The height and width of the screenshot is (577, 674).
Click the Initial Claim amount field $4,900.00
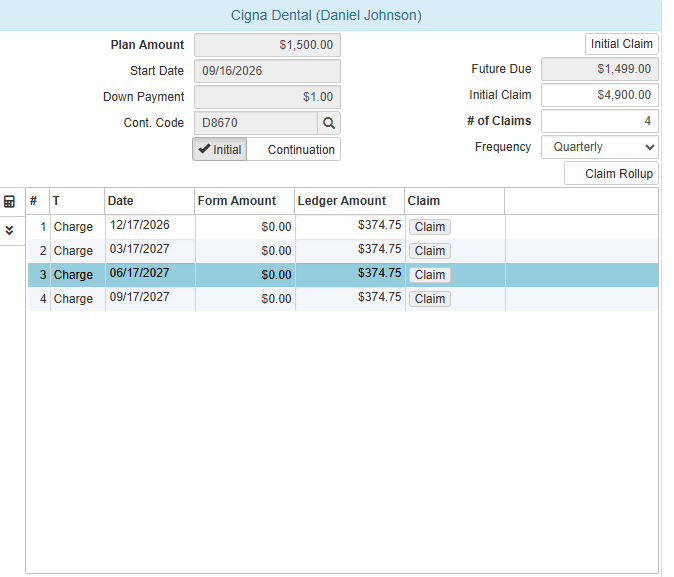pos(600,95)
